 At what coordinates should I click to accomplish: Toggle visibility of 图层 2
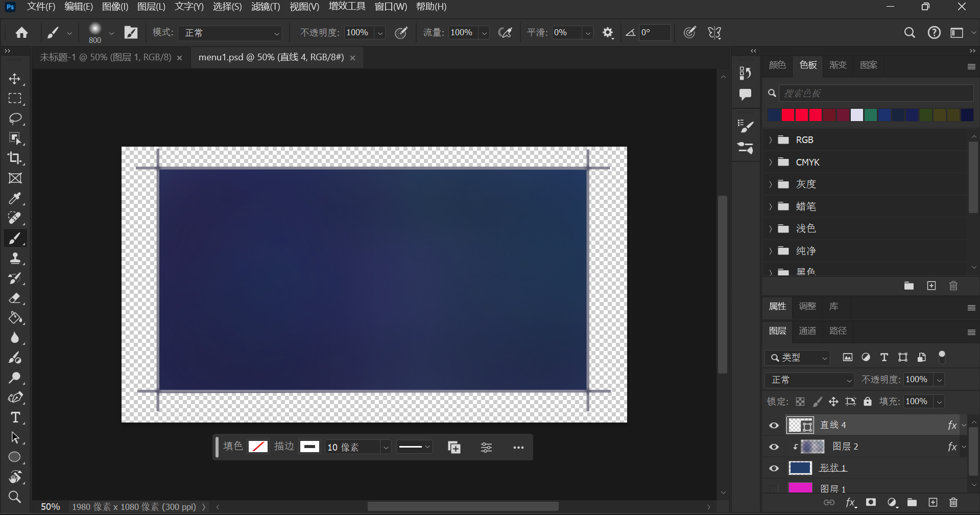click(774, 447)
